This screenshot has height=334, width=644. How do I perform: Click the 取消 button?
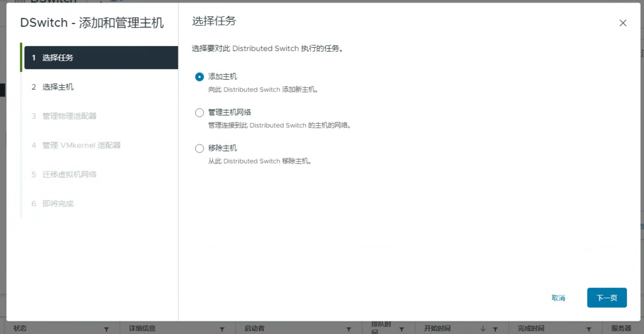[x=558, y=298]
